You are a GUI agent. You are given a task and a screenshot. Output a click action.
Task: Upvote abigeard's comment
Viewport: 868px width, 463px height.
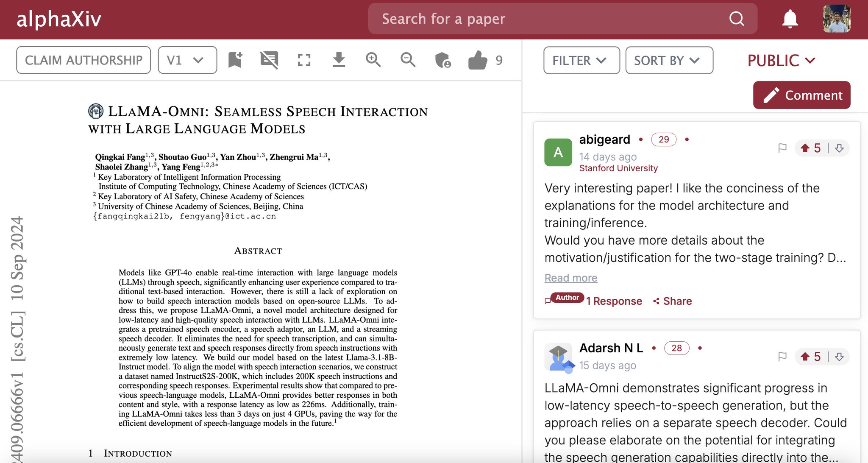click(805, 148)
